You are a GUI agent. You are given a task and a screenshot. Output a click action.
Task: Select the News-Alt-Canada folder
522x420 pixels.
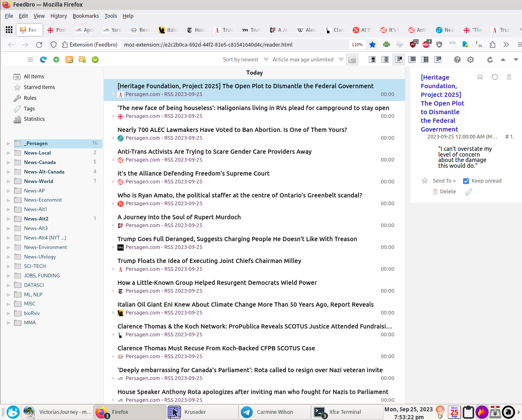[x=44, y=172]
